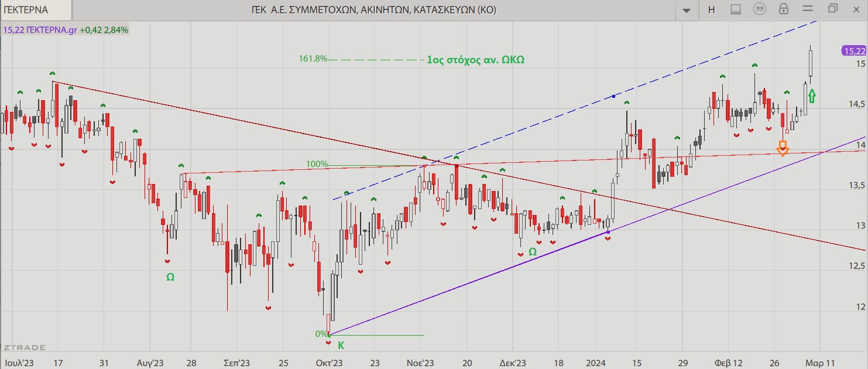Click the 2024 label on time axis
Viewport: 868px width, 369px height.
click(x=595, y=363)
